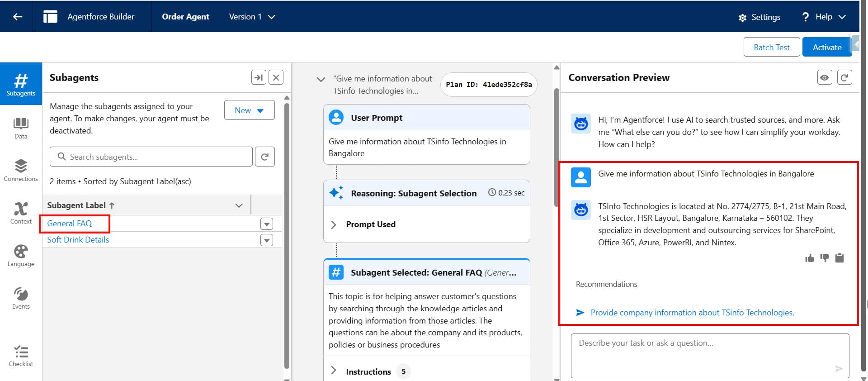Open Subagent Label column chevron menu
868x381 pixels.
pos(239,205)
